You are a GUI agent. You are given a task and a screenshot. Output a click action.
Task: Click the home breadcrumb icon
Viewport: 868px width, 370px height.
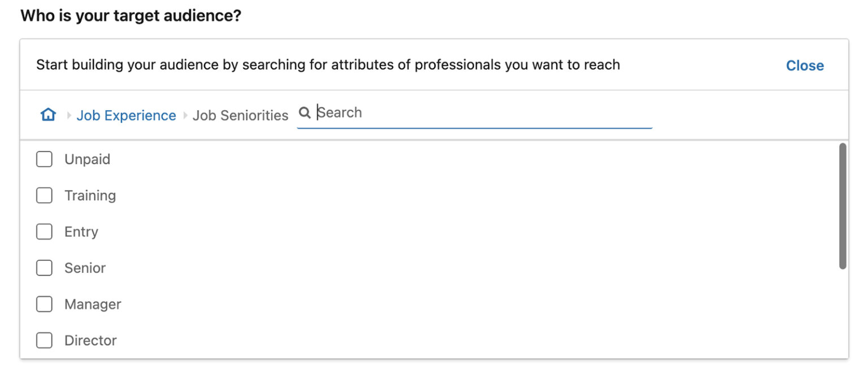coord(48,114)
